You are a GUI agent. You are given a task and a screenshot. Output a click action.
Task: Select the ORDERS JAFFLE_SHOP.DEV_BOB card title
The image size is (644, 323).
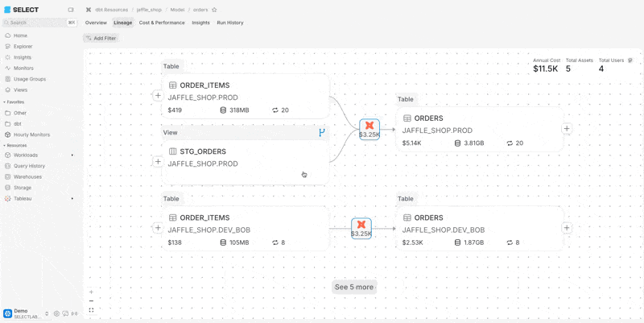pyautogui.click(x=429, y=217)
